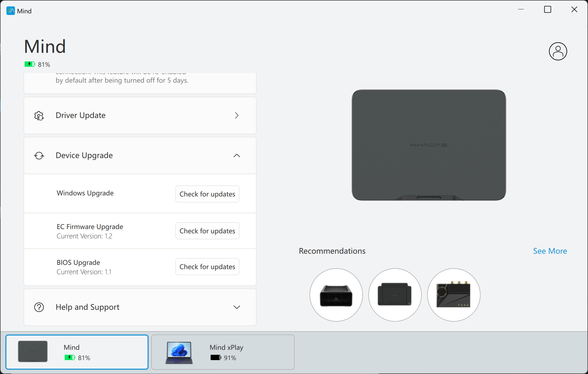Switch to the Mind xPlay device tab
Viewport: 588px width, 374px height.
(223, 352)
